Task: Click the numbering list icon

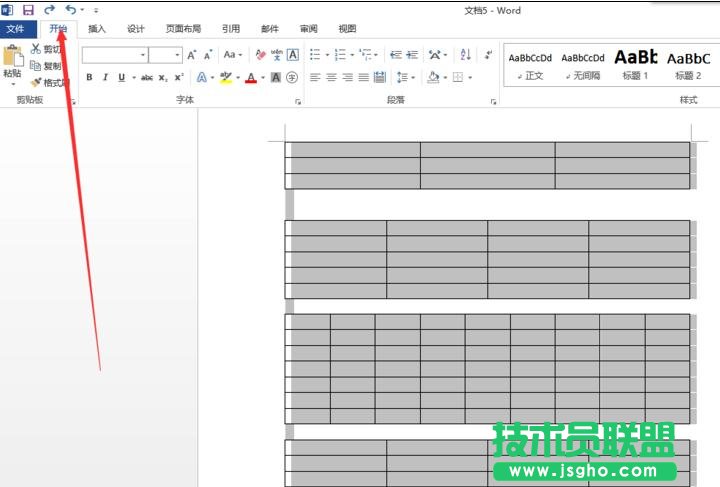Action: 340,55
